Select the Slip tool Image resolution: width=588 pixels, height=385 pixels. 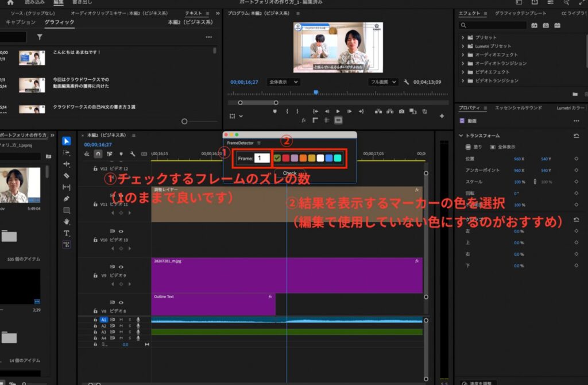67,187
